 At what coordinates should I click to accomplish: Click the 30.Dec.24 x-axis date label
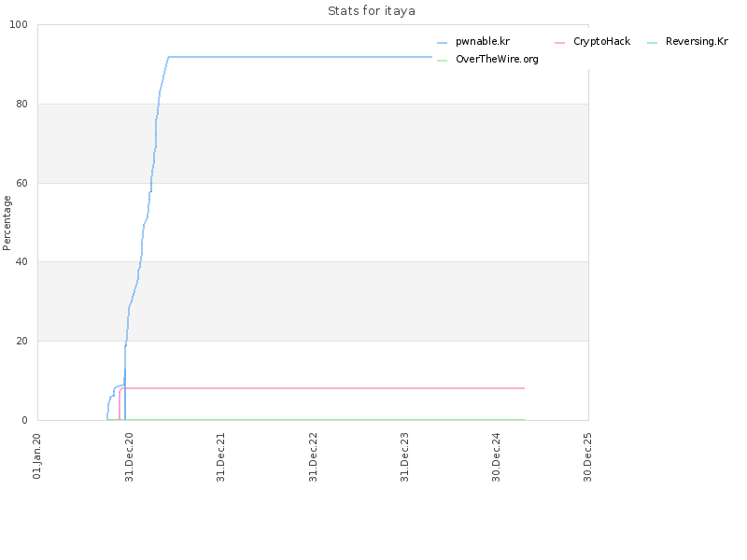[497, 457]
